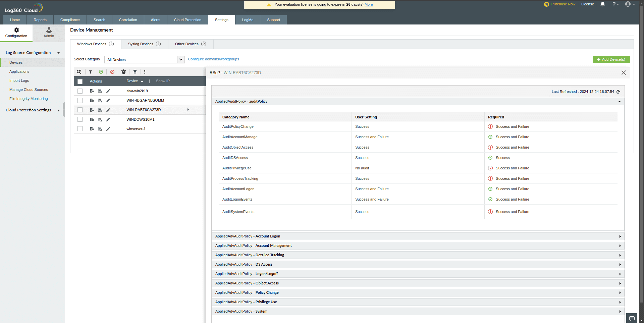The image size is (644, 324).
Task: Open the alarm clock scheduling icon in the toolbar
Action: 123,72
